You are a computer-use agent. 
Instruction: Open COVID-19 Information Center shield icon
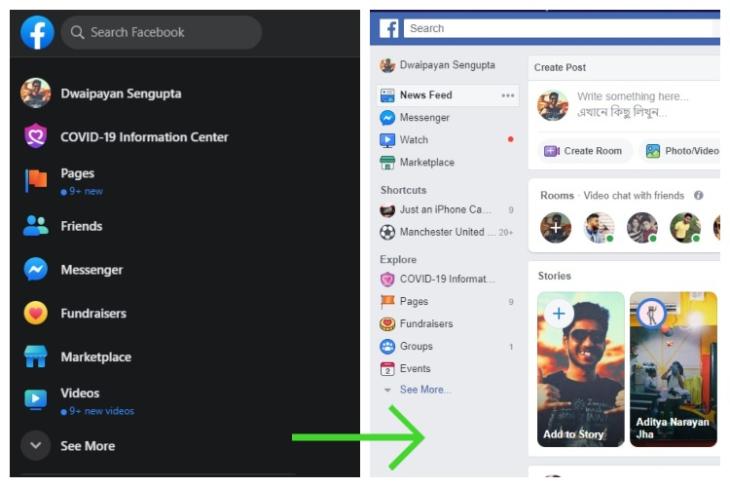pyautogui.click(x=36, y=136)
